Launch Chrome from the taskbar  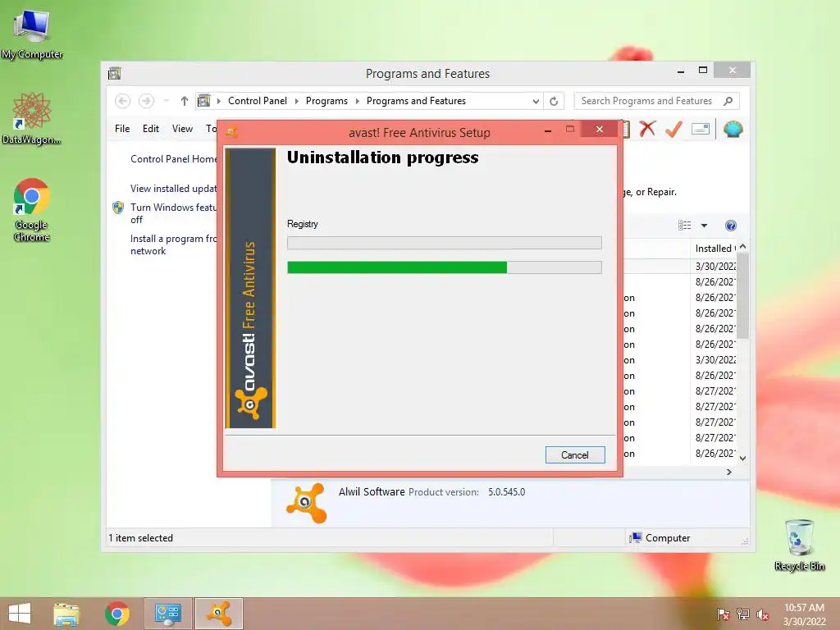coord(116,614)
